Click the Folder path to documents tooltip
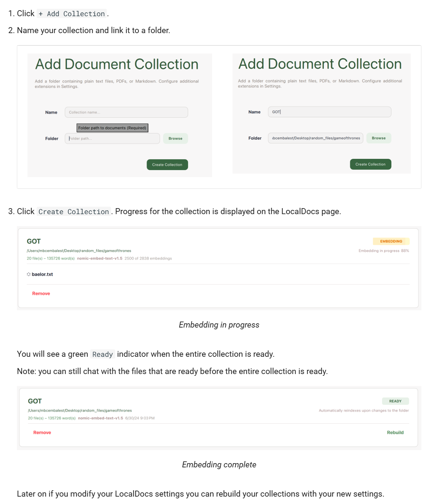 [112, 128]
